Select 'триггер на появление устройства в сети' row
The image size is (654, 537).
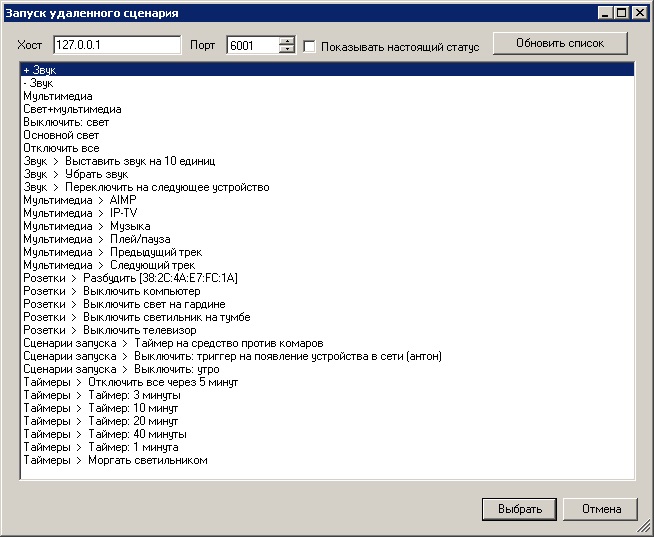click(x=327, y=356)
